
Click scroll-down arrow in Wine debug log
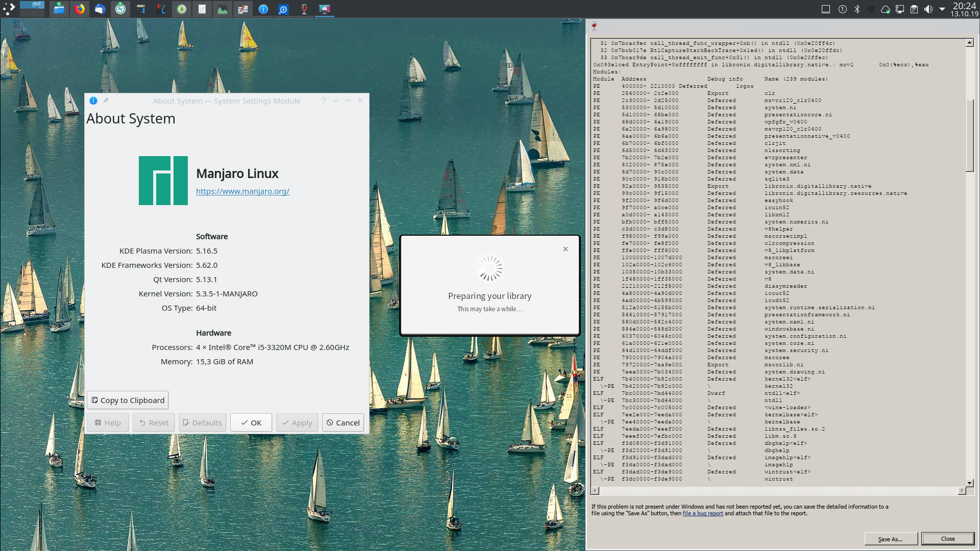[x=969, y=483]
